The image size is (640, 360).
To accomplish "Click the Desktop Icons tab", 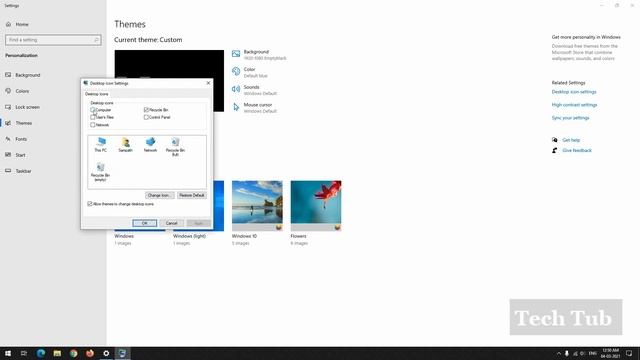I will [97, 94].
